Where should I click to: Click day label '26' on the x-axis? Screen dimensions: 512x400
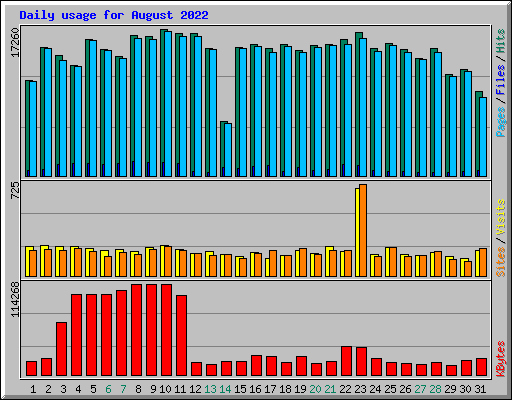[x=405, y=389]
